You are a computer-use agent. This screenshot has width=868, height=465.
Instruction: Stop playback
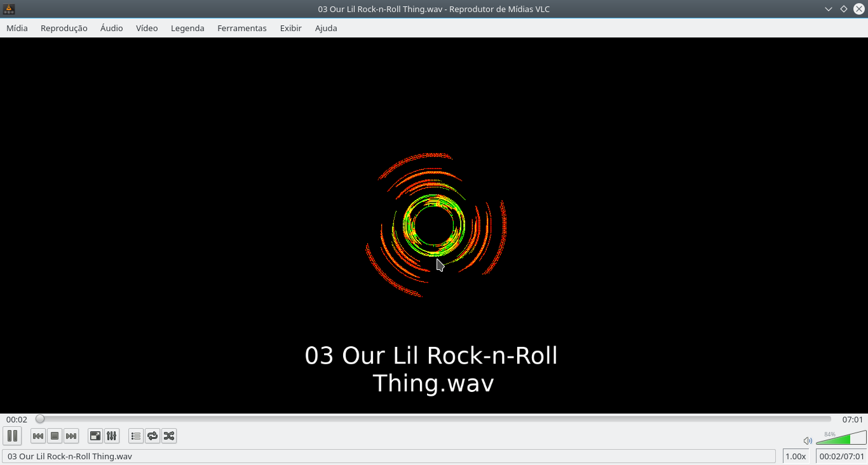pos(54,436)
